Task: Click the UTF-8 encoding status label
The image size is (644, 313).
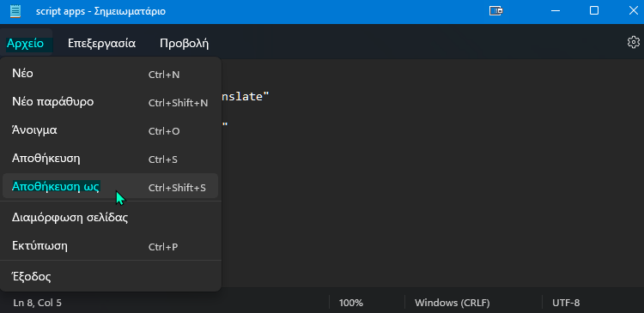Action: [x=566, y=304]
